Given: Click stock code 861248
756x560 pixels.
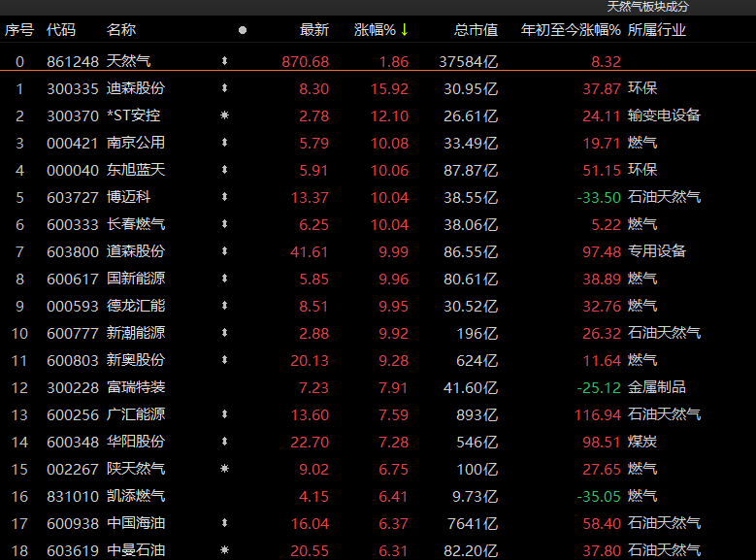Looking at the screenshot, I should (x=73, y=62).
